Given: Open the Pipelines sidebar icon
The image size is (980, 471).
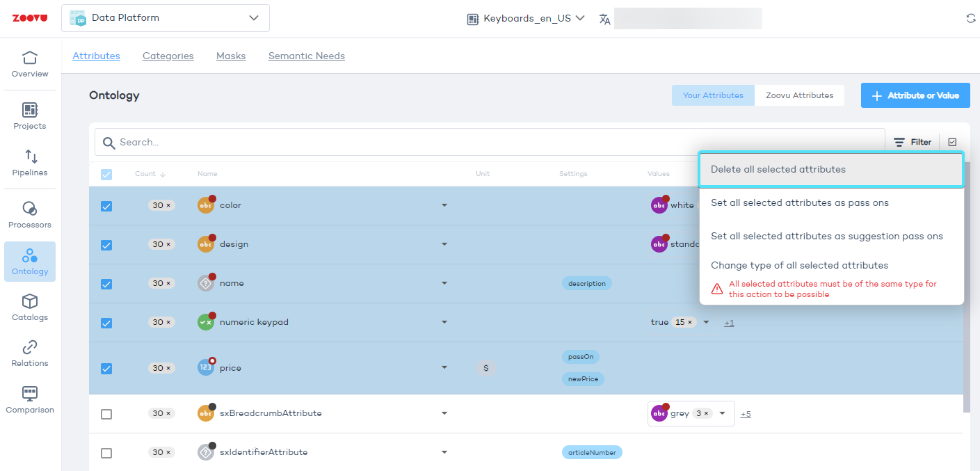Looking at the screenshot, I should point(31,157).
